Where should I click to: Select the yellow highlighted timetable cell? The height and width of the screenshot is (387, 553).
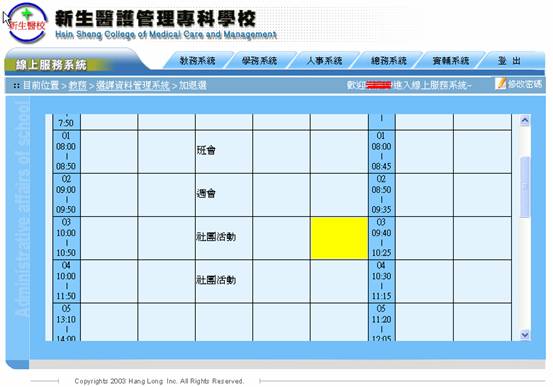click(x=339, y=238)
